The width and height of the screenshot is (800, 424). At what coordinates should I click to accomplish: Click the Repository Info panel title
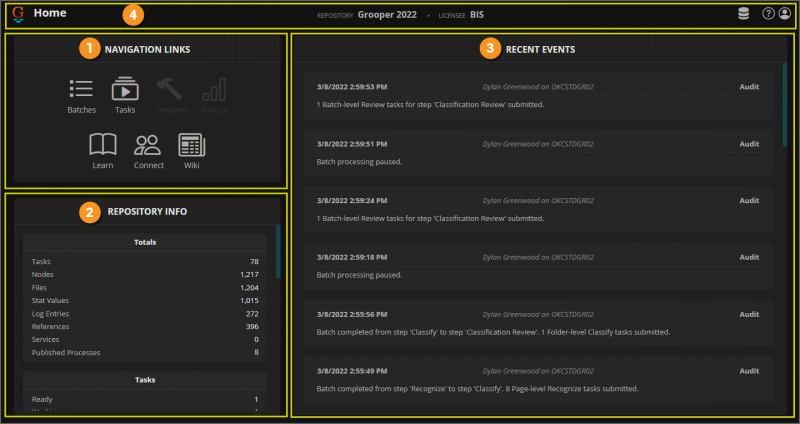147,212
